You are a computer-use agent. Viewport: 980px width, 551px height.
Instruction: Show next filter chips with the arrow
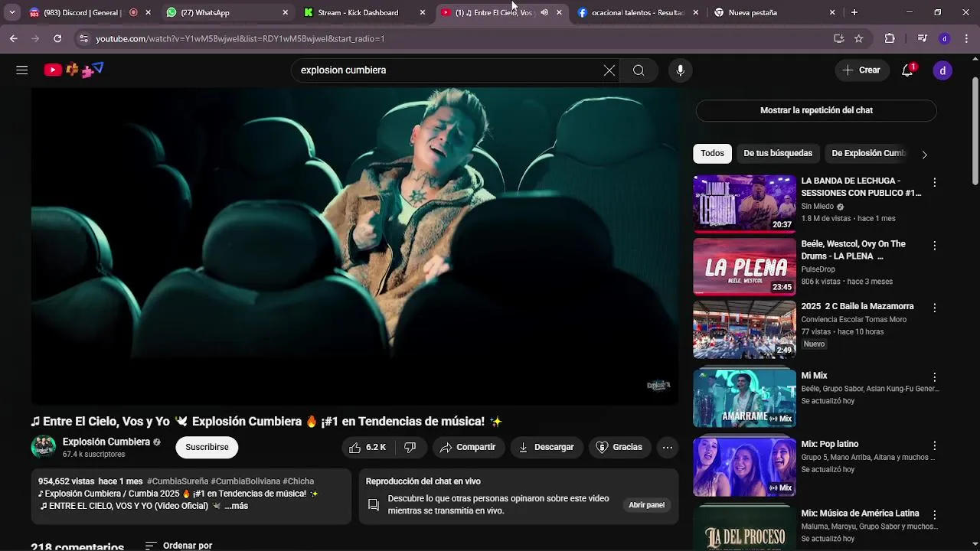[924, 155]
